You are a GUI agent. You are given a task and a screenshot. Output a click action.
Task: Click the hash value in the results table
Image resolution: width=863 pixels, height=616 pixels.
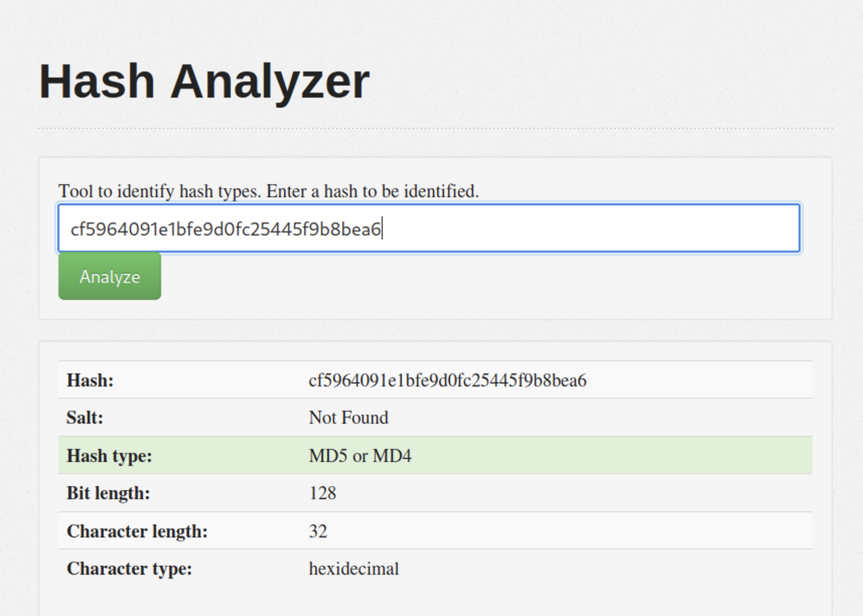[x=447, y=380]
